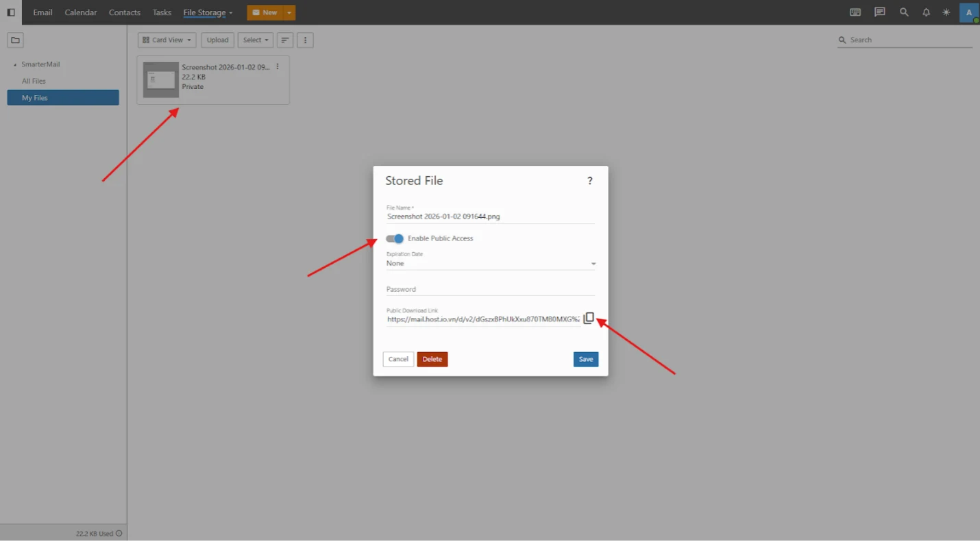The height and width of the screenshot is (544, 980).
Task: Go to the Email section
Action: point(42,12)
